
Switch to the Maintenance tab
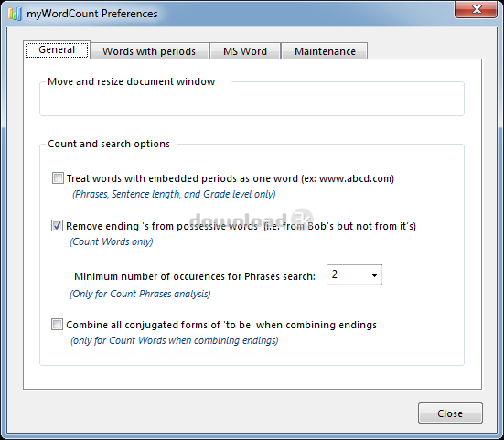coord(325,51)
